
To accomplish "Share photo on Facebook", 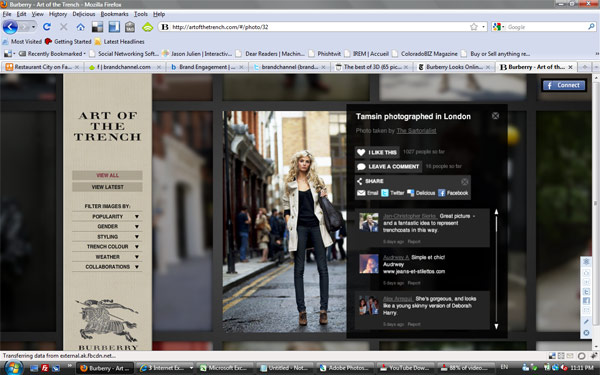I will tap(453, 193).
